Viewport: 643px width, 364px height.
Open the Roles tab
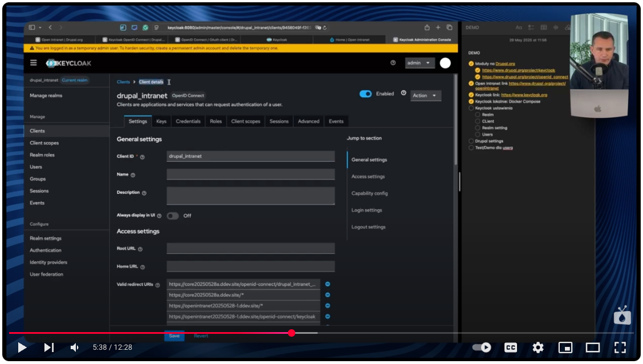pyautogui.click(x=215, y=121)
